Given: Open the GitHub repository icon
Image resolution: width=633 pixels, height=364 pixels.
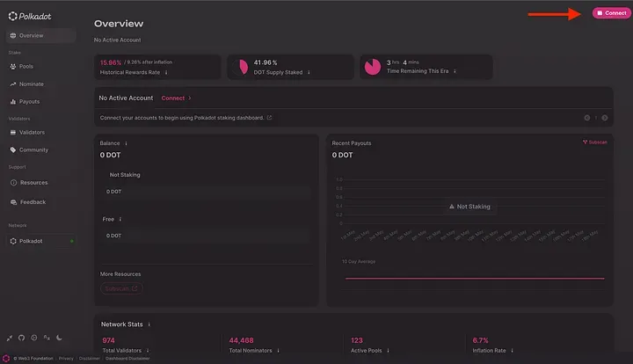Looking at the screenshot, I should click(21, 338).
